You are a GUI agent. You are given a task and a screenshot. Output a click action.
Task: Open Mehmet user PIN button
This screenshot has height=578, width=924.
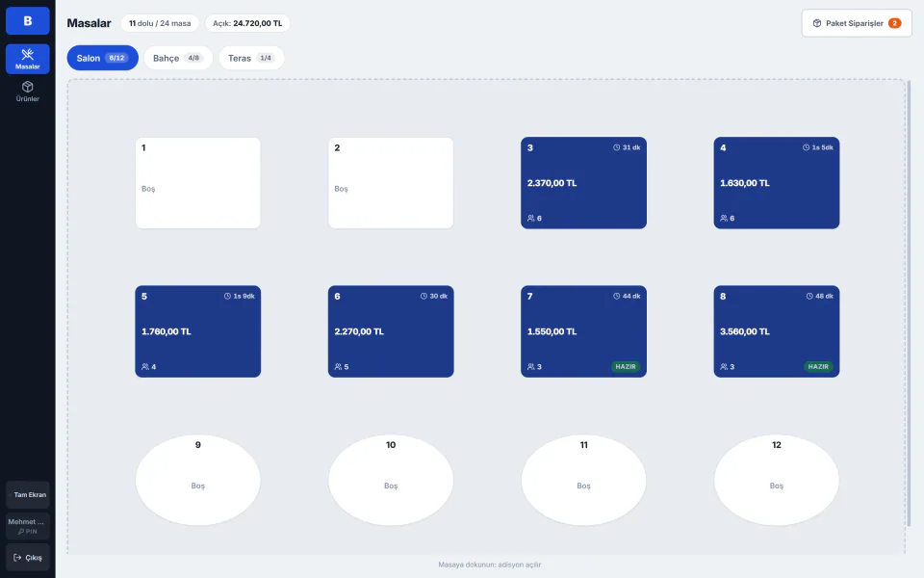tap(28, 526)
